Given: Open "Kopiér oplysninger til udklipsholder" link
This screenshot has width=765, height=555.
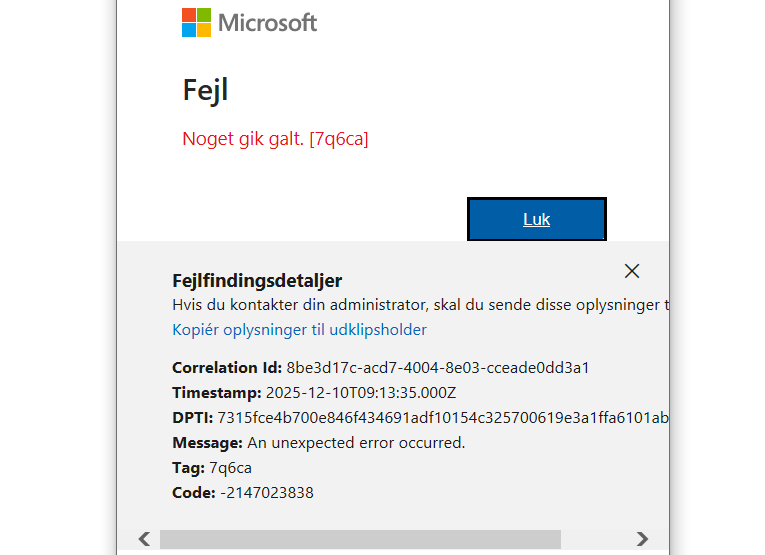Looking at the screenshot, I should pos(299,329).
